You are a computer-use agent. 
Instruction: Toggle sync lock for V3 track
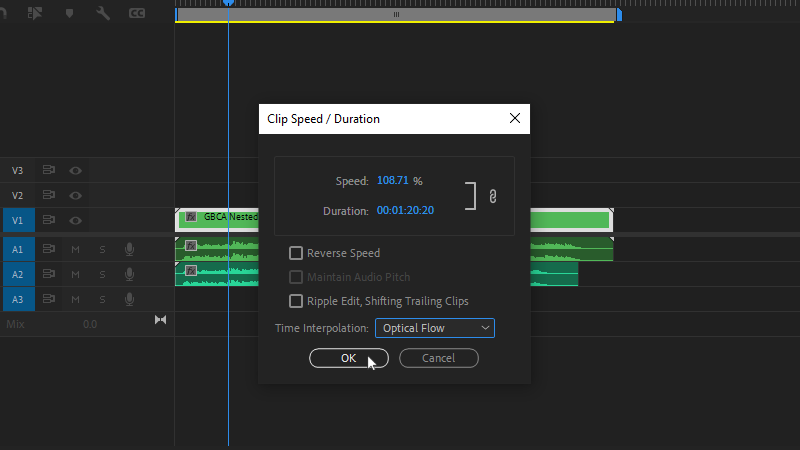48,170
